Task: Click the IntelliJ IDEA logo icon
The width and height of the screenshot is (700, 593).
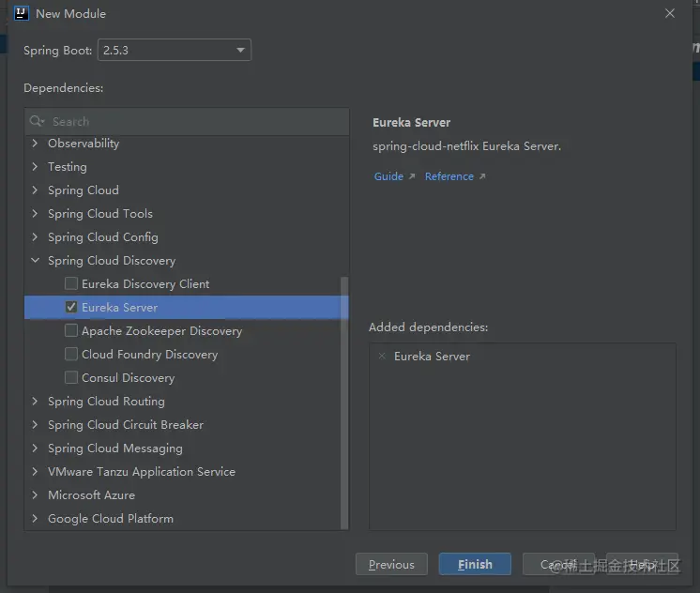Action: click(22, 13)
